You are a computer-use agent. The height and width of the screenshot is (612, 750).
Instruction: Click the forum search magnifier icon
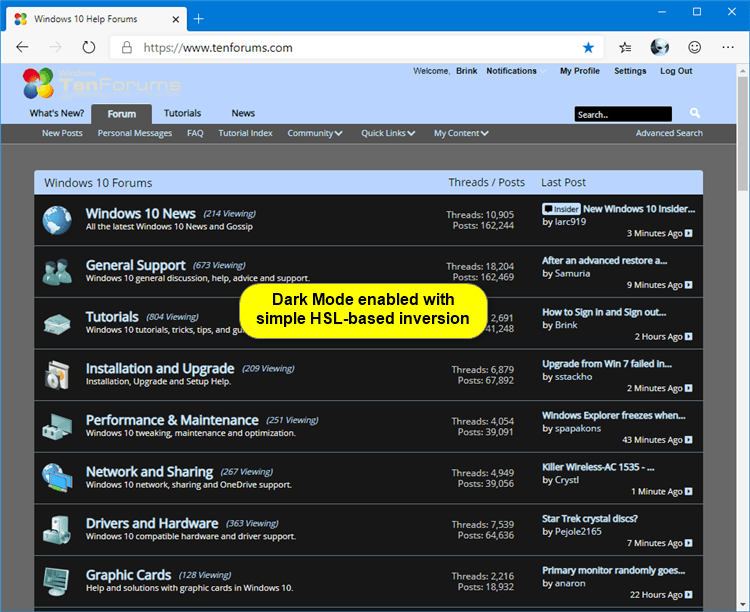pos(695,113)
